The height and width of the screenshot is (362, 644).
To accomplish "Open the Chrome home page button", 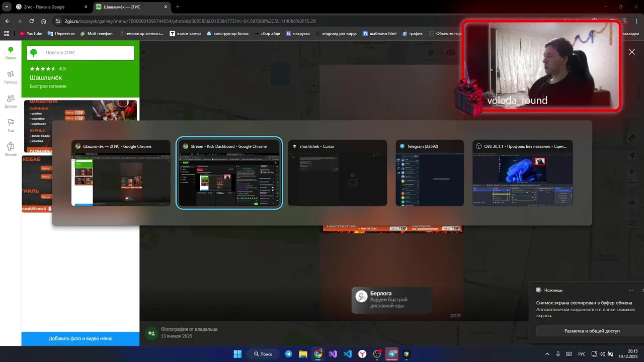I will [44, 21].
